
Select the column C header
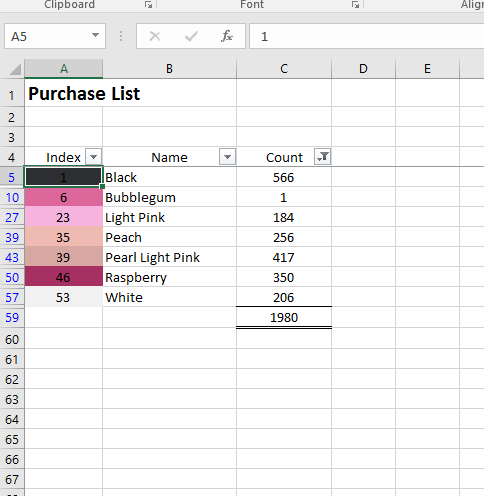coord(284,69)
